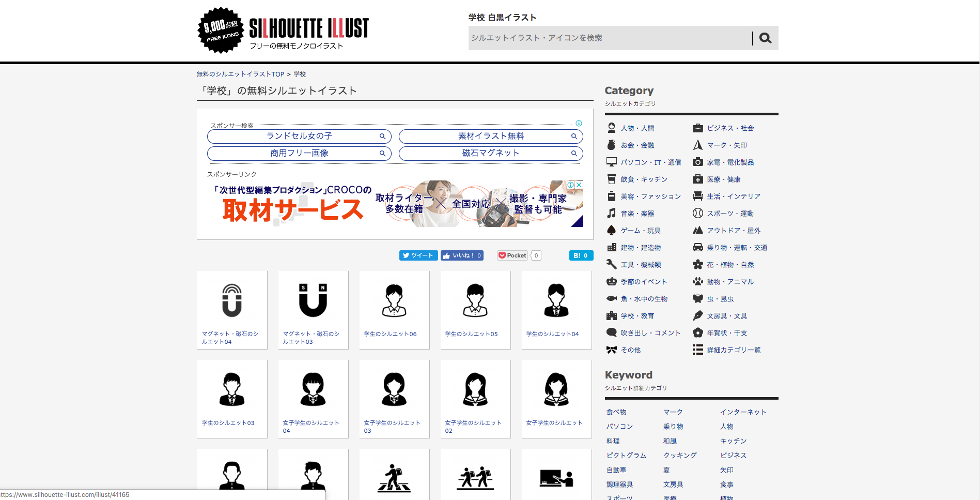Open keyword link 調理器具
Screen dimensions: 980x500
(619, 484)
